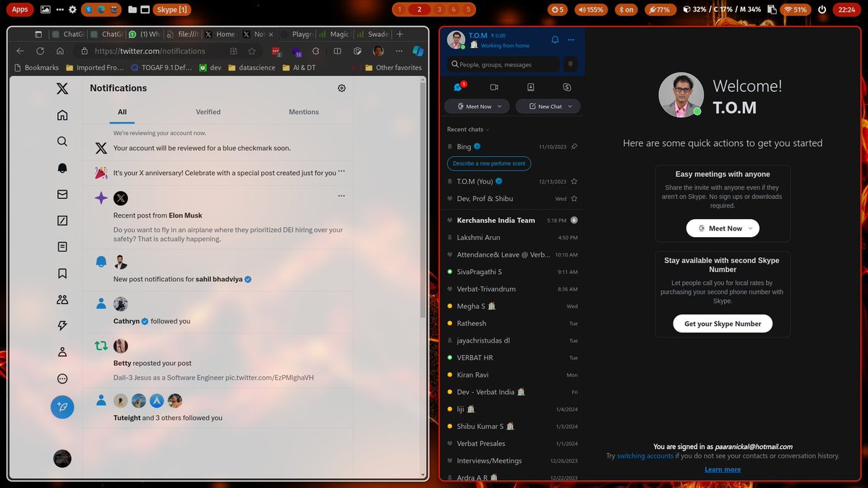Switch to workspace 3 in top panel
Image resolution: width=868 pixels, height=488 pixels.
(438, 9)
